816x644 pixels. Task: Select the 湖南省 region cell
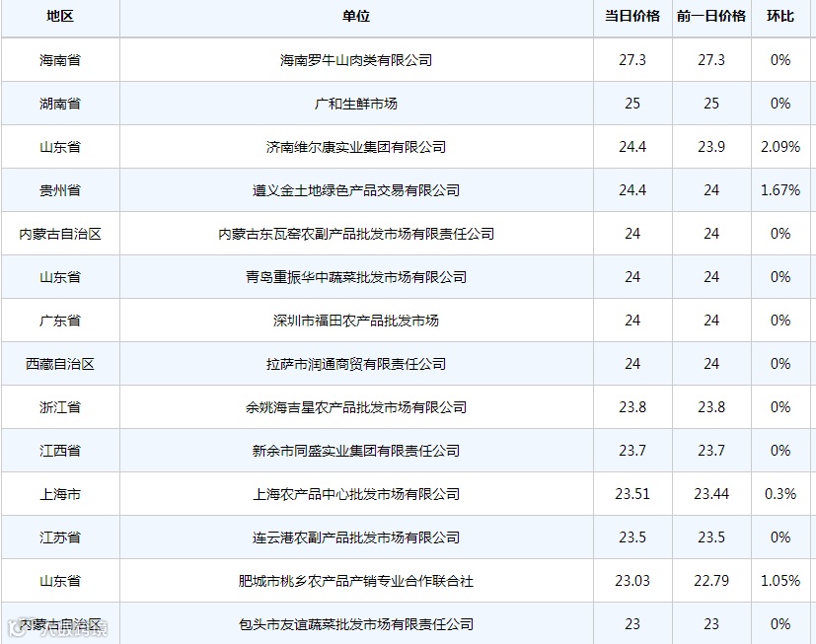pyautogui.click(x=60, y=104)
